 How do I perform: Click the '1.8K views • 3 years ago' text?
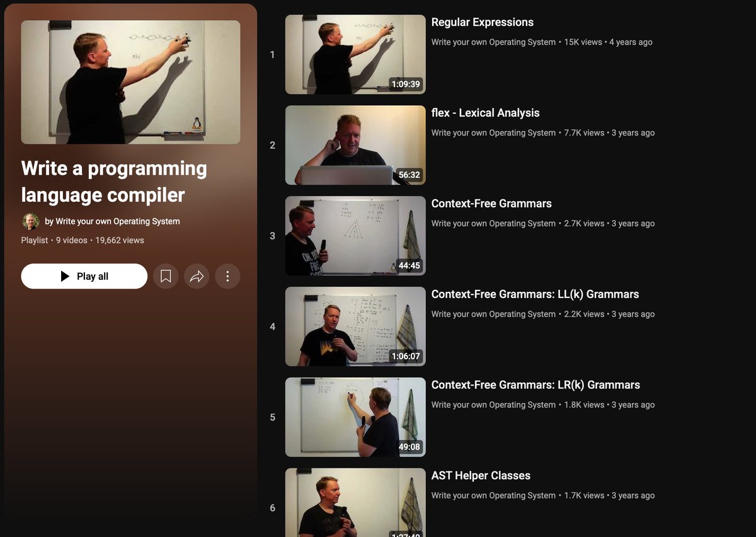[609, 405]
